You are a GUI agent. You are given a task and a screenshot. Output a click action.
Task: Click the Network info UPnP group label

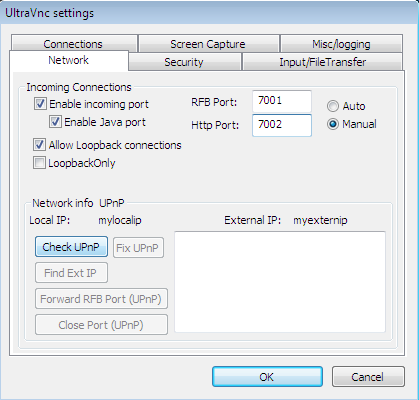pyautogui.click(x=78, y=203)
